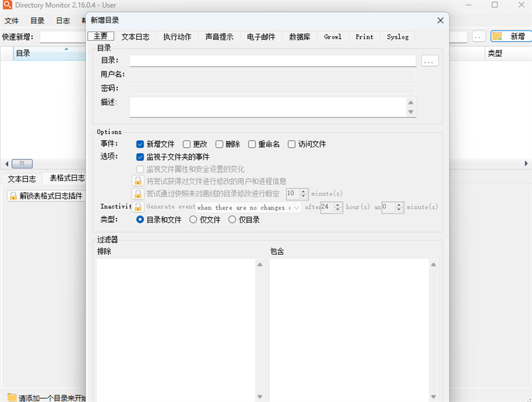Open the Generate event when no changes dropdown

pyautogui.click(x=297, y=207)
